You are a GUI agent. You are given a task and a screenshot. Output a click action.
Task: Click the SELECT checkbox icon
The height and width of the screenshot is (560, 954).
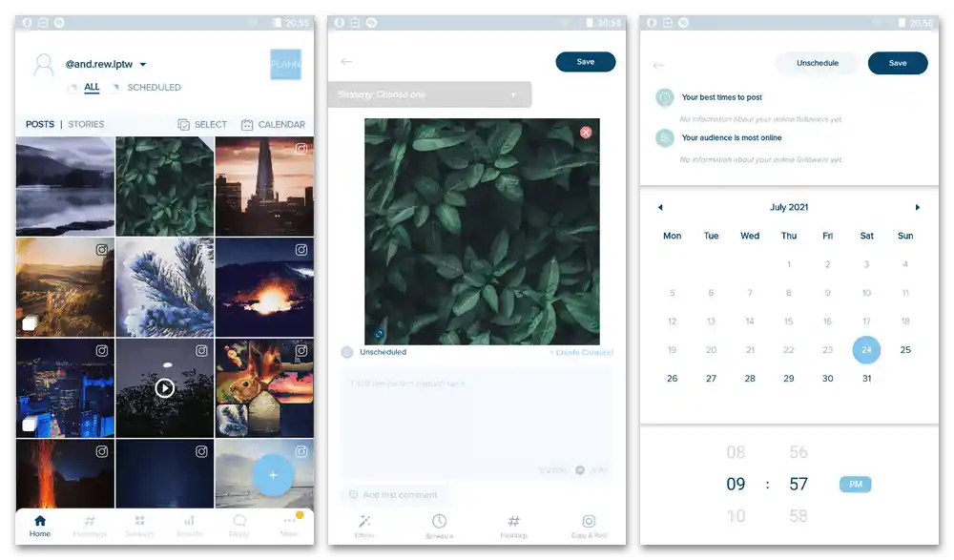pyautogui.click(x=184, y=125)
